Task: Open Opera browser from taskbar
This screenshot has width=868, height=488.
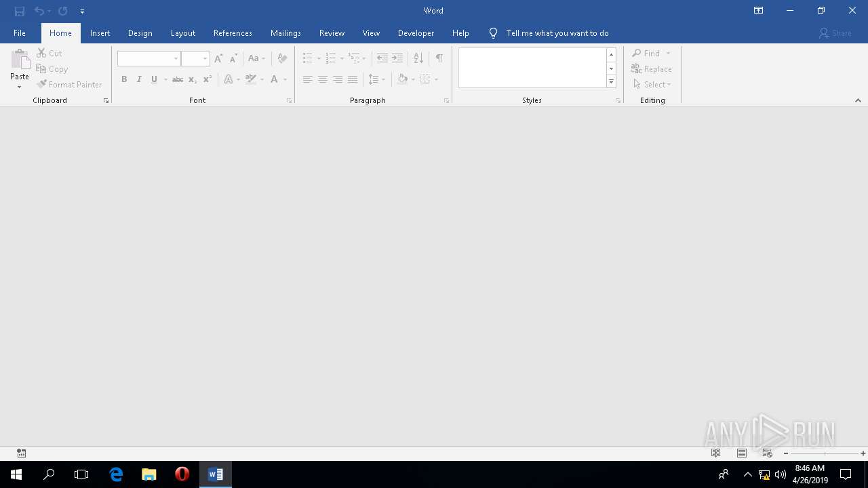Action: click(182, 474)
